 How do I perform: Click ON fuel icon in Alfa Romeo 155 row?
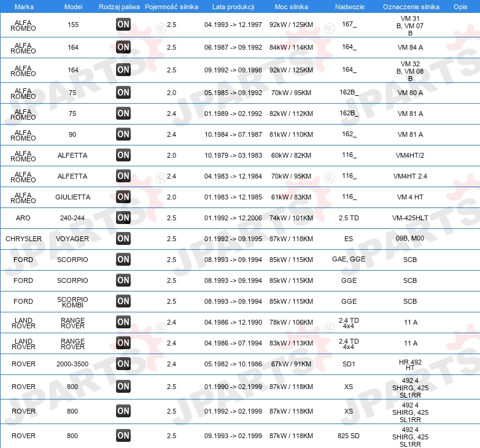click(x=123, y=25)
